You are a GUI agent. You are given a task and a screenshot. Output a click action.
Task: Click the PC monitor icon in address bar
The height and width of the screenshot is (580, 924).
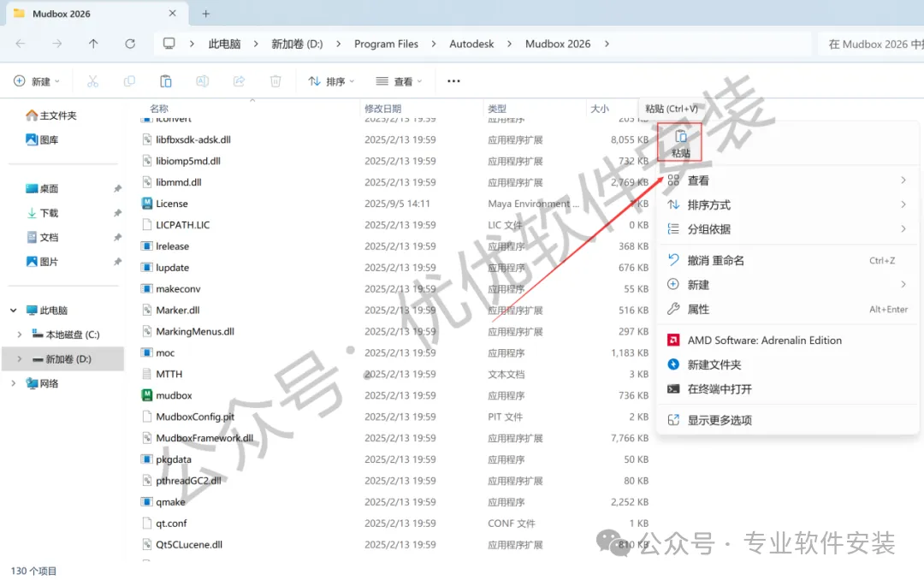tap(169, 44)
